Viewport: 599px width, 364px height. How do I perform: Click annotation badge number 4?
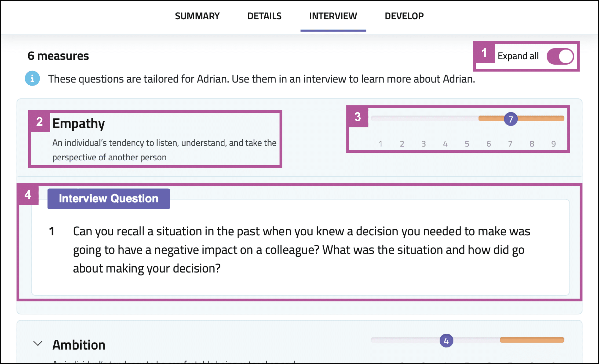(x=28, y=195)
